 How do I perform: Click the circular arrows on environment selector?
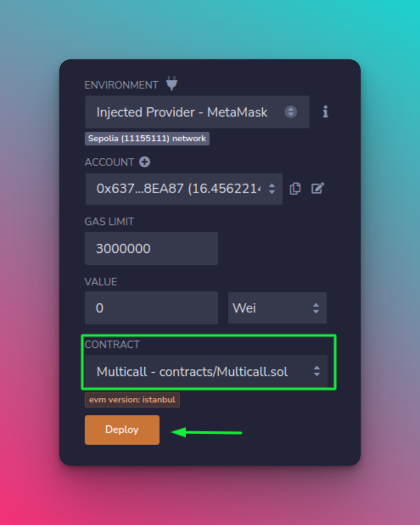291,112
